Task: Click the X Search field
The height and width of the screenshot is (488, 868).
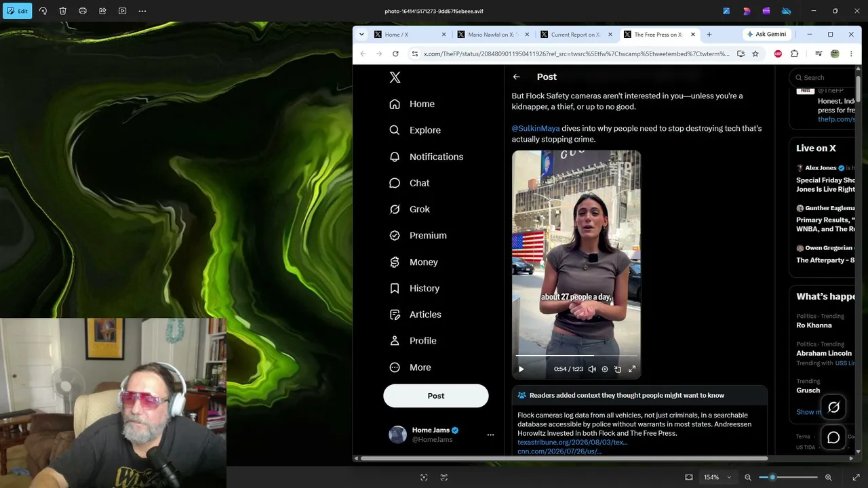Action: pos(824,77)
